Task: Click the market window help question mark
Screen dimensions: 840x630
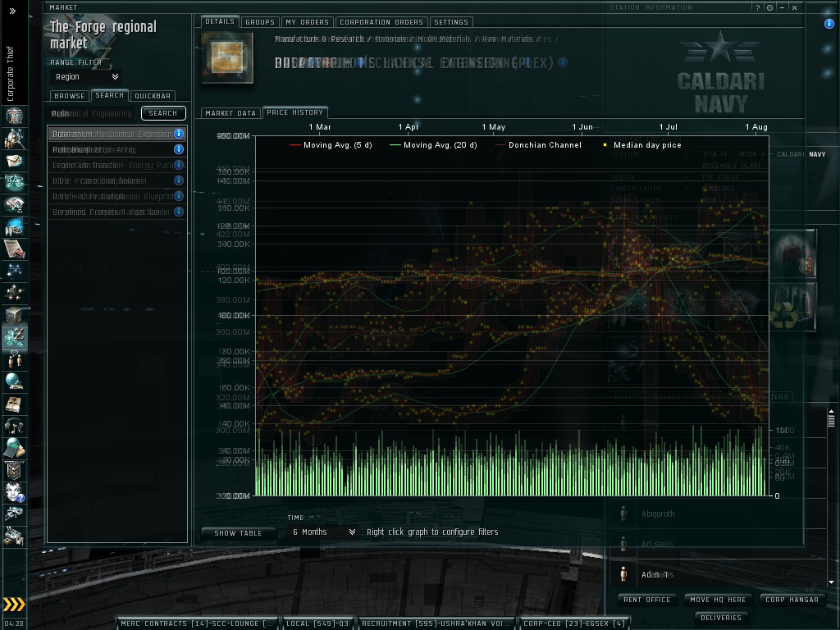Action: (757, 7)
